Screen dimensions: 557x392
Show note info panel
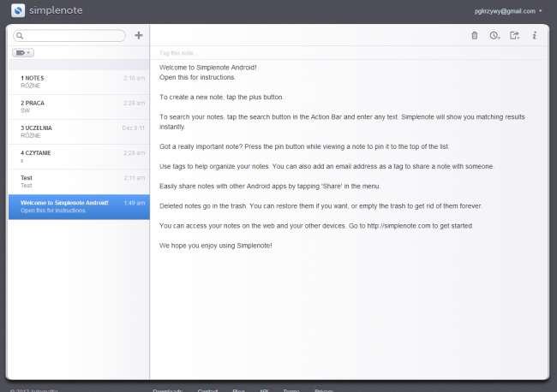tap(534, 35)
